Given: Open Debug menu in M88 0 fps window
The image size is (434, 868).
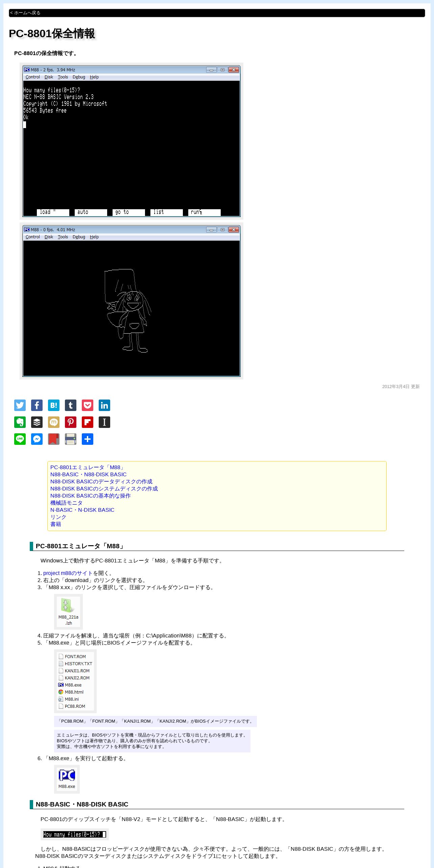Looking at the screenshot, I should pyautogui.click(x=79, y=237).
